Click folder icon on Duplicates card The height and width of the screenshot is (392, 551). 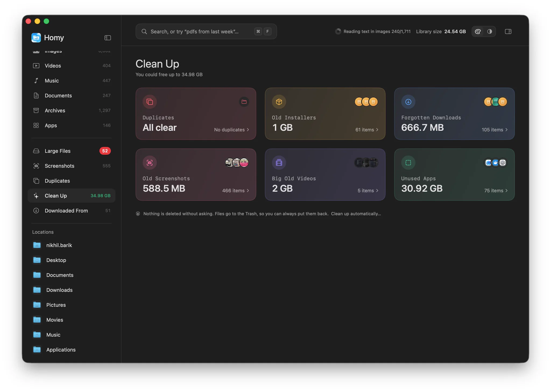244,102
